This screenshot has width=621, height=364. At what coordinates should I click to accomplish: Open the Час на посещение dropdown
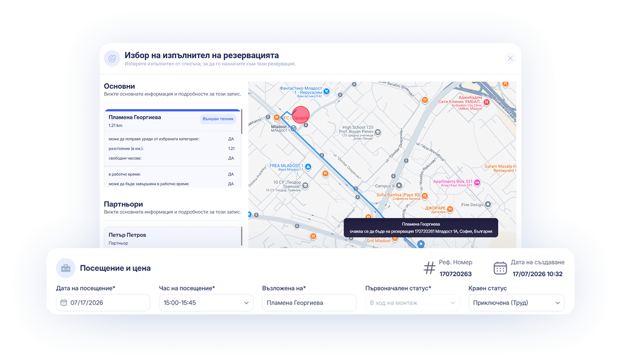click(x=206, y=303)
